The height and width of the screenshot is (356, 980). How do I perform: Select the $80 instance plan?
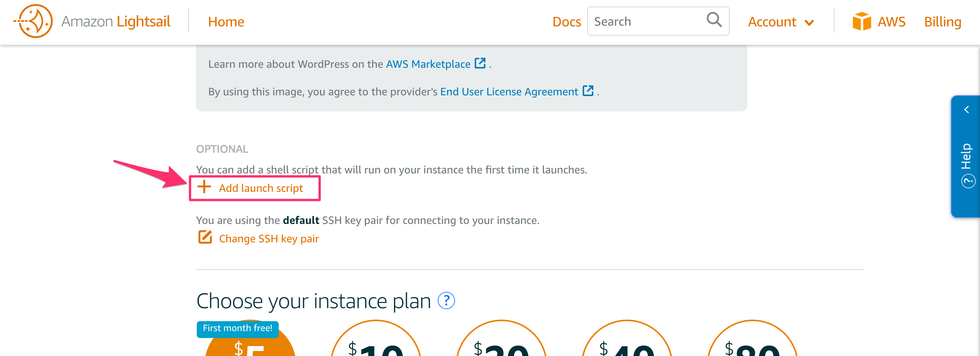[x=753, y=338]
